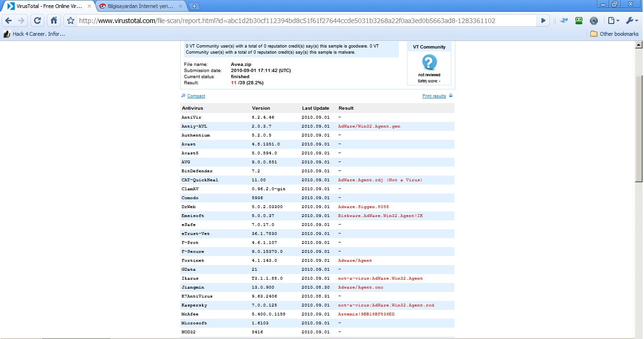Select the Fortinet Adware/Agent result
This screenshot has height=339, width=644.
click(x=355, y=260)
